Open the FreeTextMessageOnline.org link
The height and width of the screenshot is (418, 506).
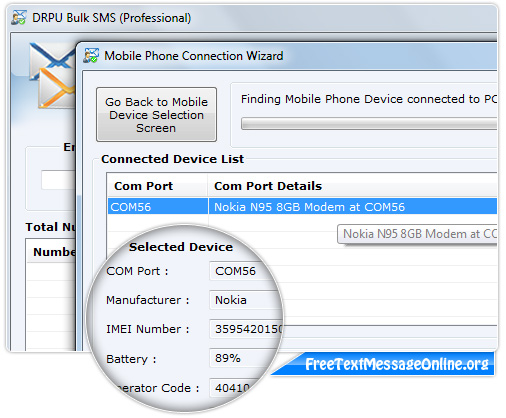[397, 364]
